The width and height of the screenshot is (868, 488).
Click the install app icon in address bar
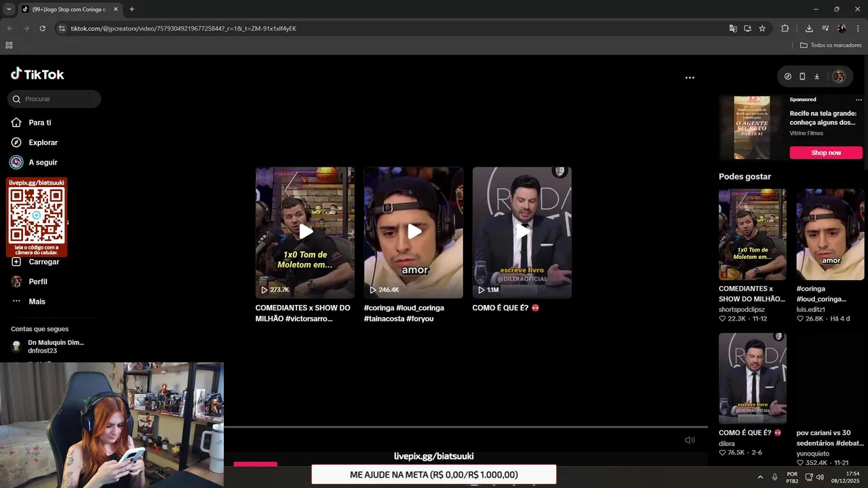click(747, 28)
